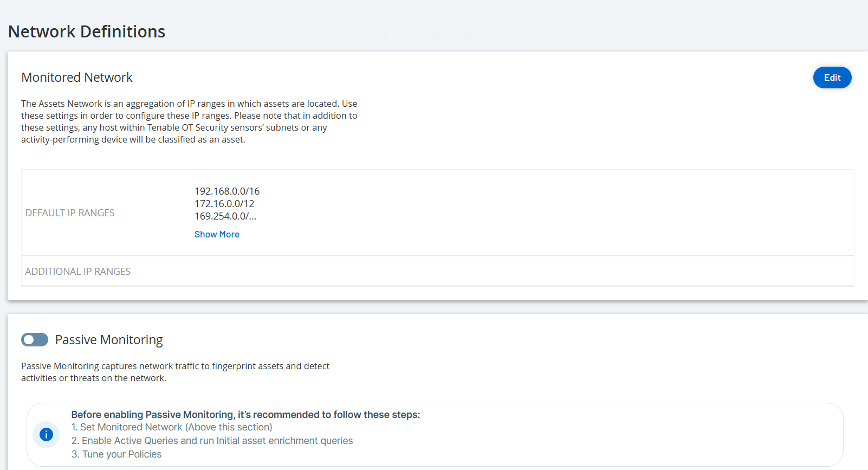868x470 pixels.
Task: Click the Assets Network description paragraph
Action: pyautogui.click(x=189, y=121)
